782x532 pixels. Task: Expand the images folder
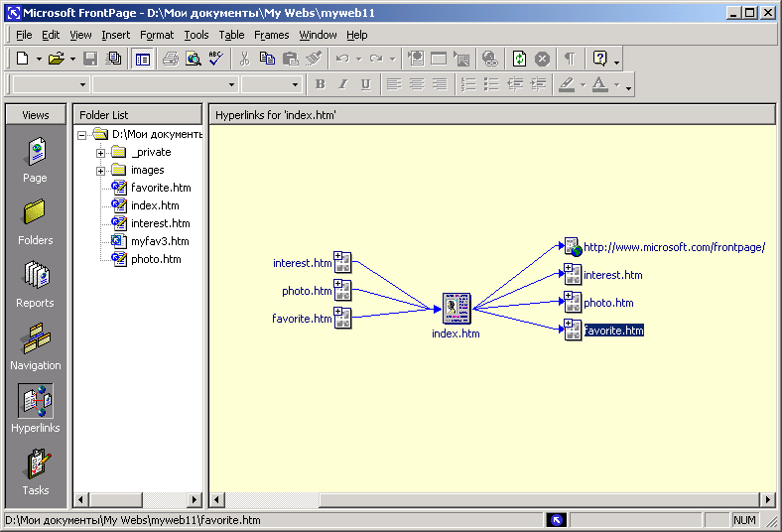click(101, 171)
